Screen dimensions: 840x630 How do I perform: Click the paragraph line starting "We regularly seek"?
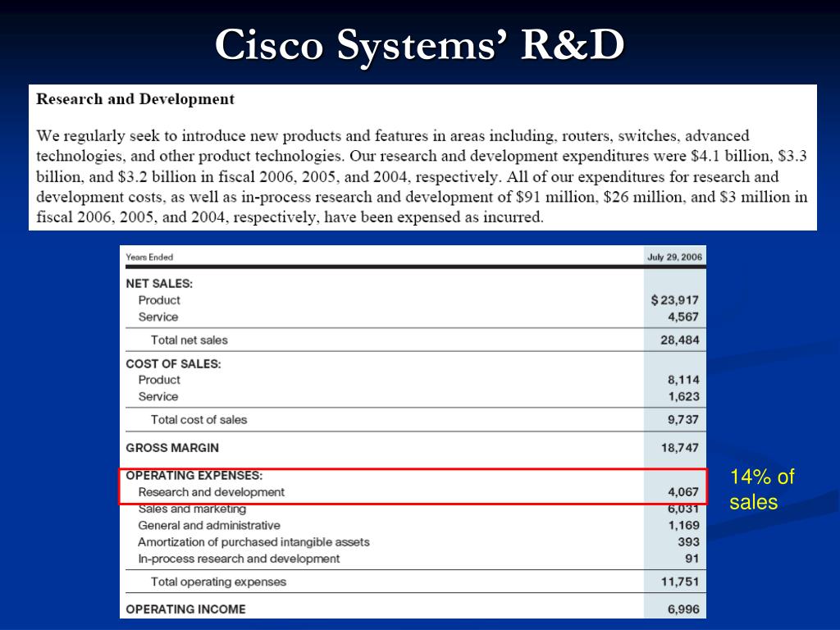coord(393,135)
